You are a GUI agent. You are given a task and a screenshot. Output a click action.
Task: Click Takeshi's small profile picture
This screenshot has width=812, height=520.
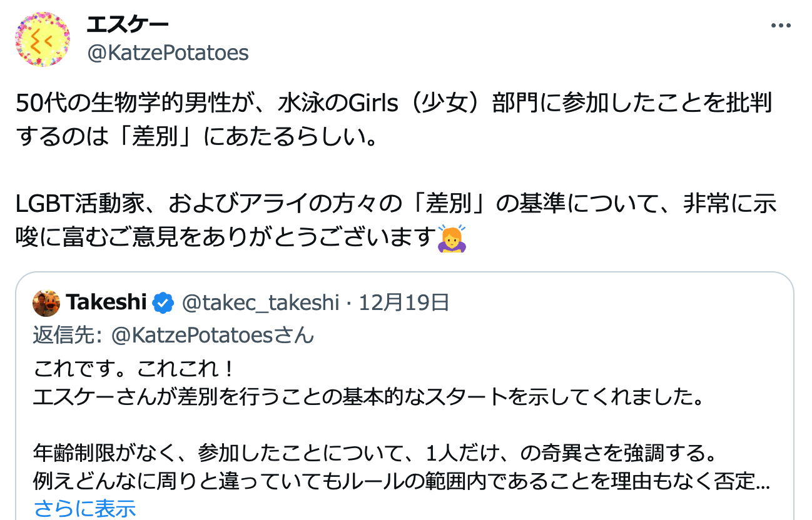pyautogui.click(x=46, y=303)
